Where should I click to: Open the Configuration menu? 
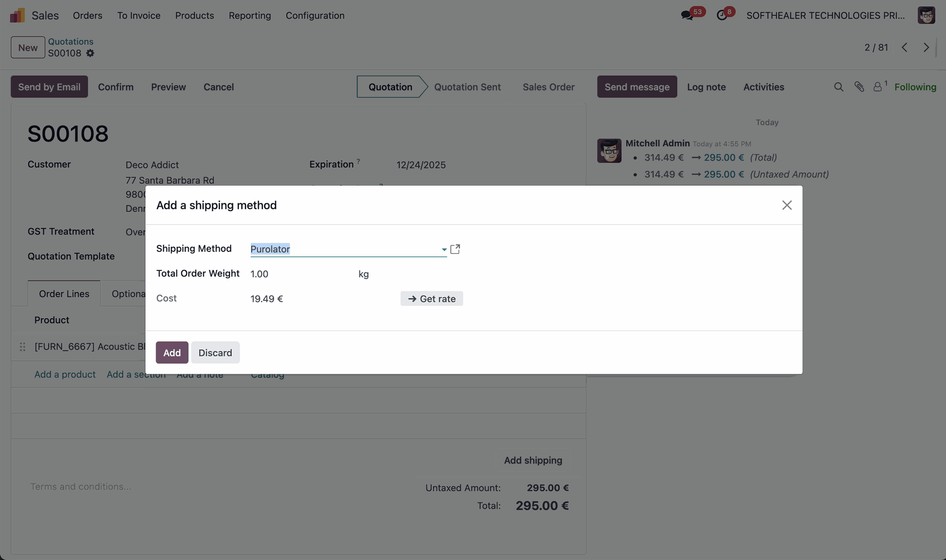tap(315, 16)
